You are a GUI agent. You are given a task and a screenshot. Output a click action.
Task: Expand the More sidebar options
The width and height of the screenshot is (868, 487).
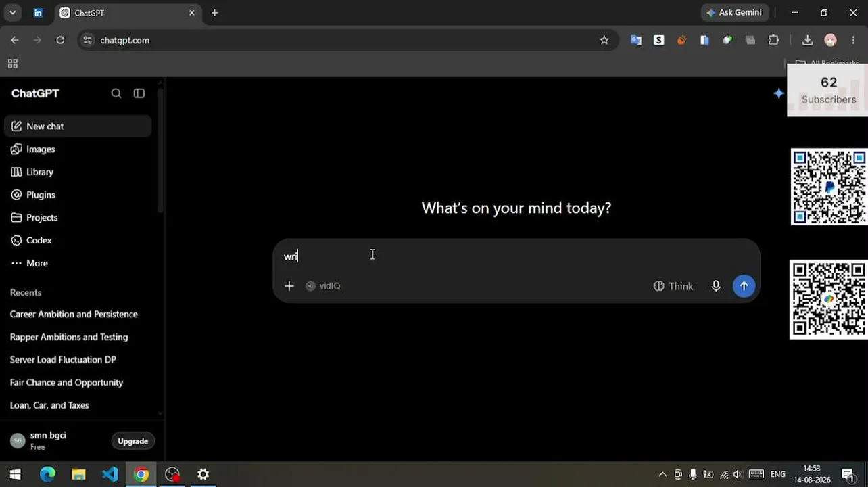pyautogui.click(x=78, y=263)
